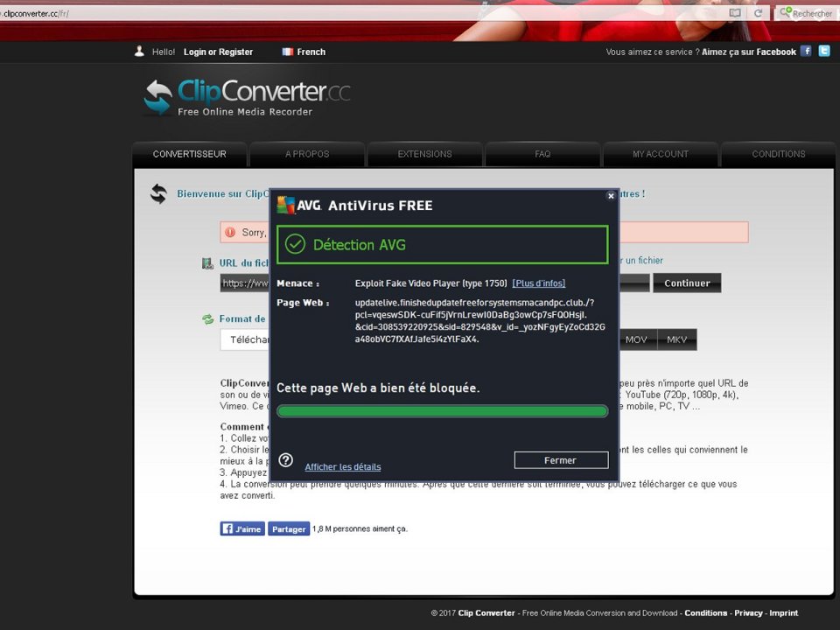Select the MKV output format

click(676, 339)
